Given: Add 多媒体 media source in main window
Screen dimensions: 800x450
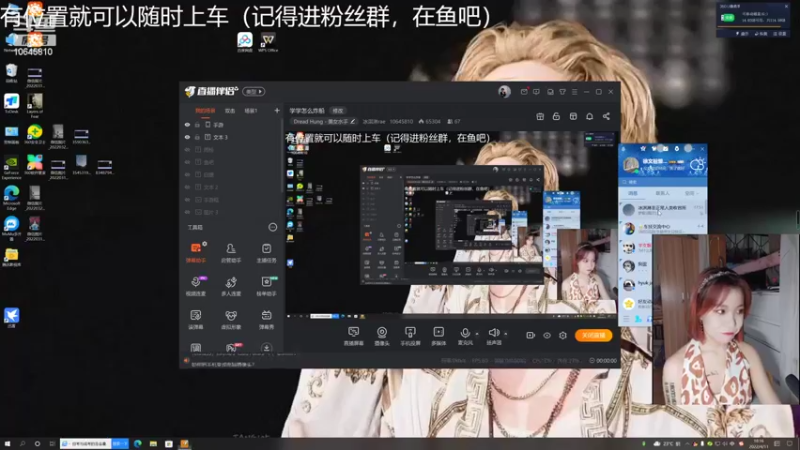Looking at the screenshot, I should click(438, 336).
